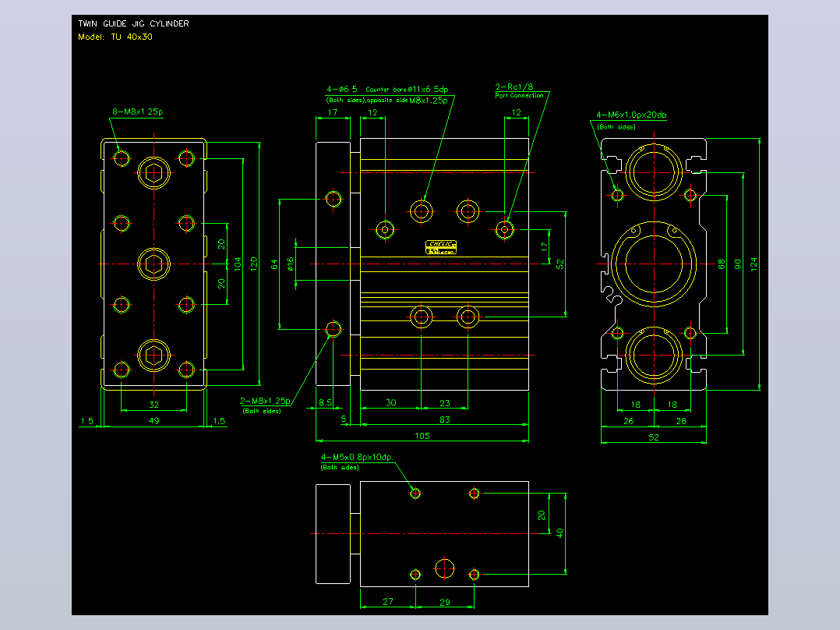Click the '68' vertical dimension
Image resolution: width=840 pixels, height=630 pixels.
click(722, 264)
